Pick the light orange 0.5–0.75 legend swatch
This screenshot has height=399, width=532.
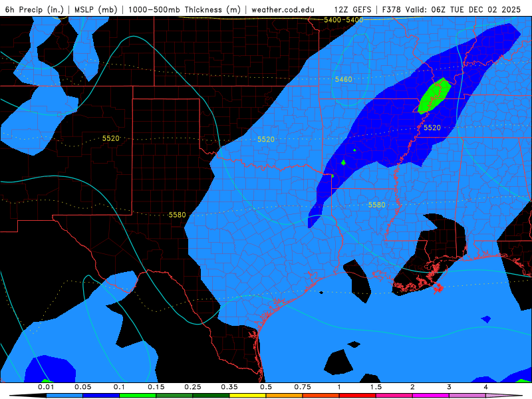pyautogui.click(x=285, y=396)
